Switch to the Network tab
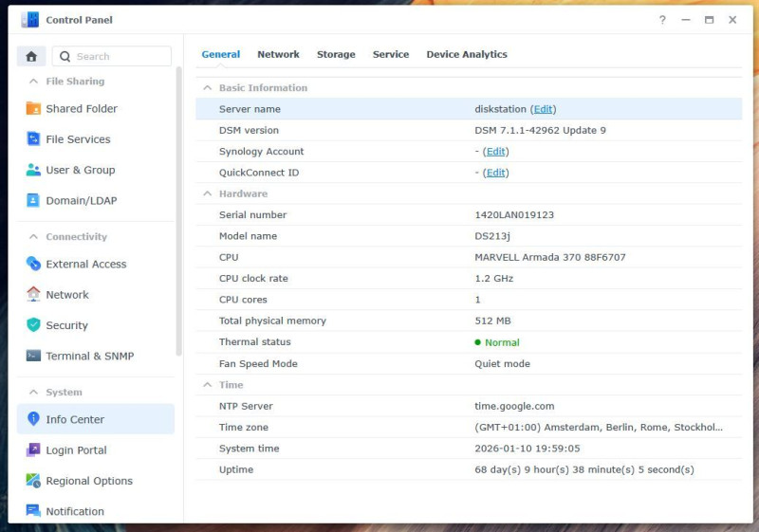 [x=278, y=54]
